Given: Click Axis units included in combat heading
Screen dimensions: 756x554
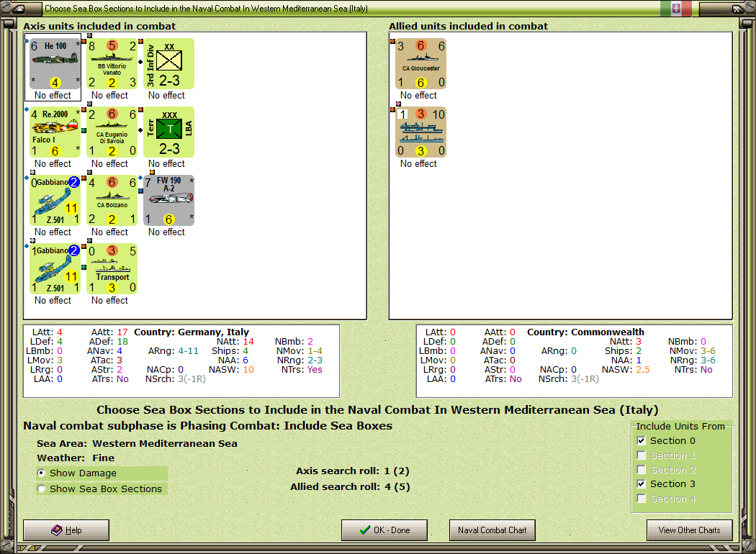Looking at the screenshot, I should click(99, 26).
